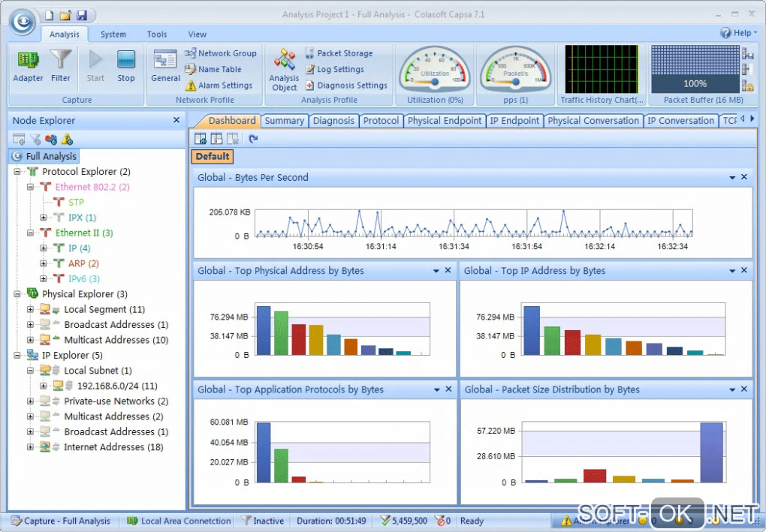The height and width of the screenshot is (532, 766).
Task: Close Top Physical Address by Bytes chart
Action: point(448,270)
